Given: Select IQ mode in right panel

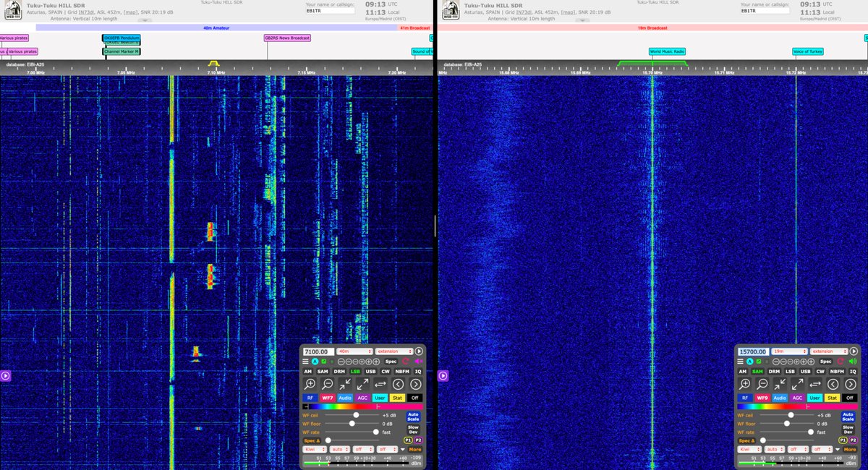Looking at the screenshot, I should coord(853,372).
